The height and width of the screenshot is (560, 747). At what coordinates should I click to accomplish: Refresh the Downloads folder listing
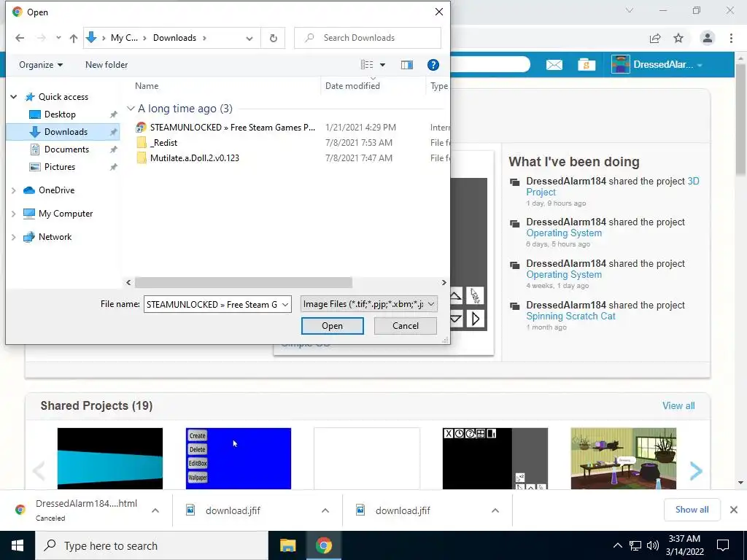[x=273, y=38]
